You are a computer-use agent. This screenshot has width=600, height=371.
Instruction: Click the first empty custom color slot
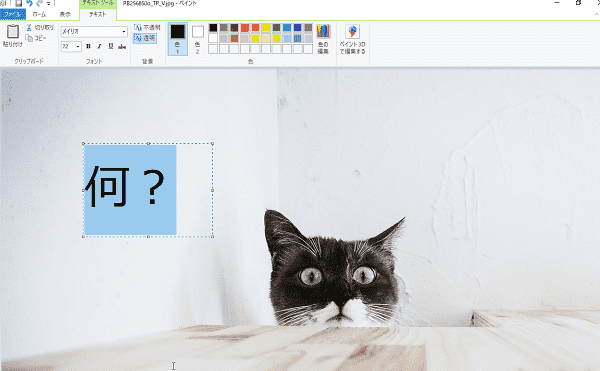point(213,49)
